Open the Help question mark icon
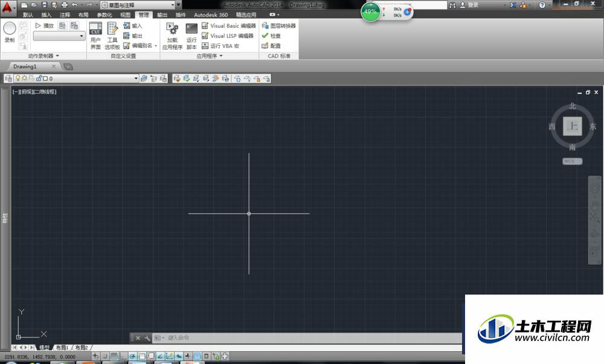 point(542,5)
